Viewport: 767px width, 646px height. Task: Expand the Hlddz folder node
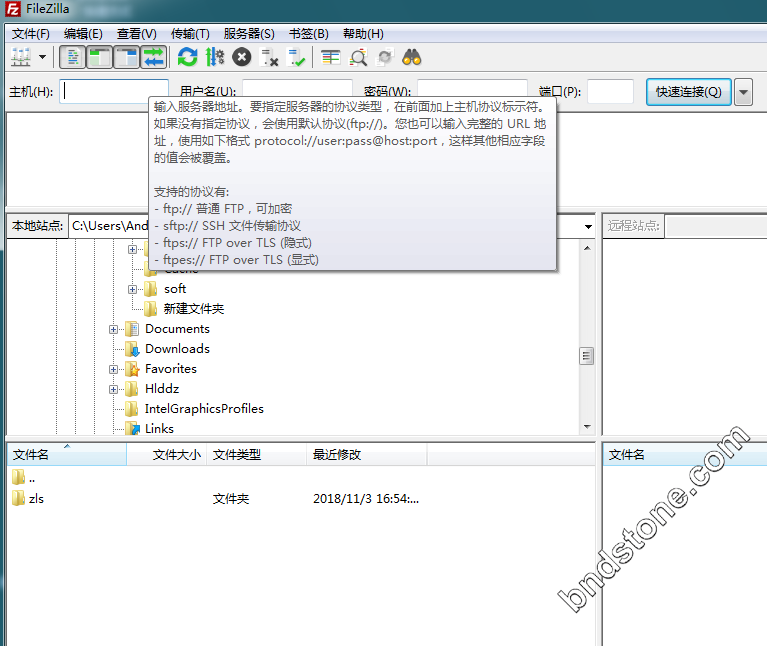[113, 389]
